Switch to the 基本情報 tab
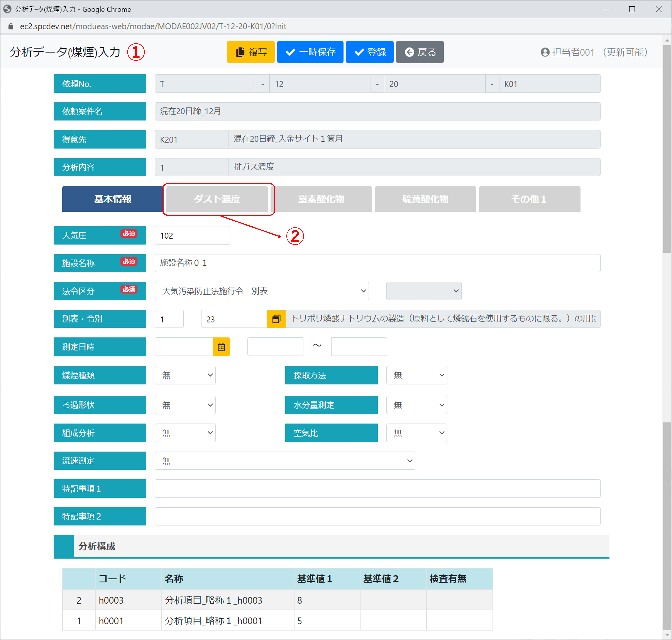The image size is (672, 640). click(112, 199)
